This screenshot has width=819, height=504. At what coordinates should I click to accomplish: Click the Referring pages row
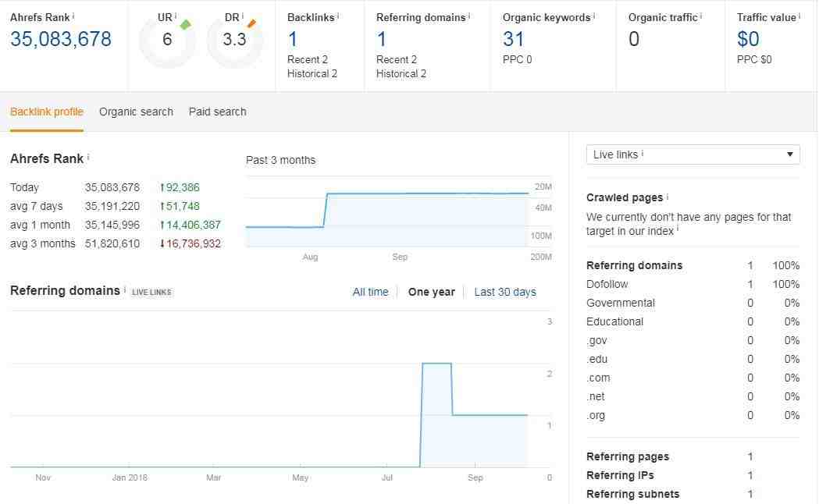click(693, 456)
